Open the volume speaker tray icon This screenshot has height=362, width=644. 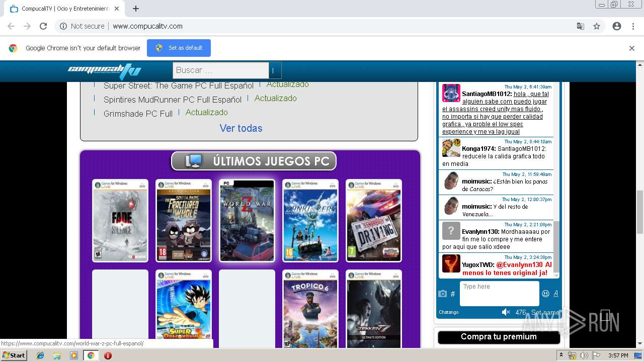pyautogui.click(x=584, y=355)
